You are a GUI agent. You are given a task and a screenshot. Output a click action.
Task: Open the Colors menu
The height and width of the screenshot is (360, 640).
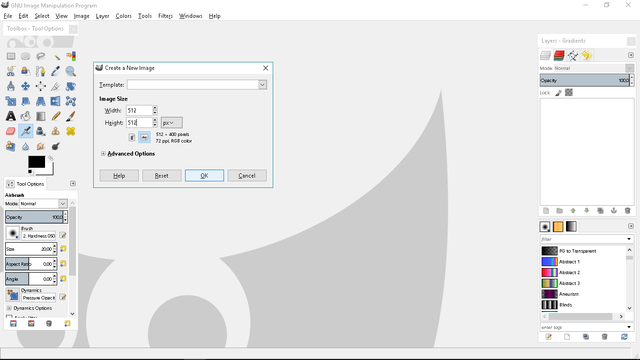pos(123,16)
